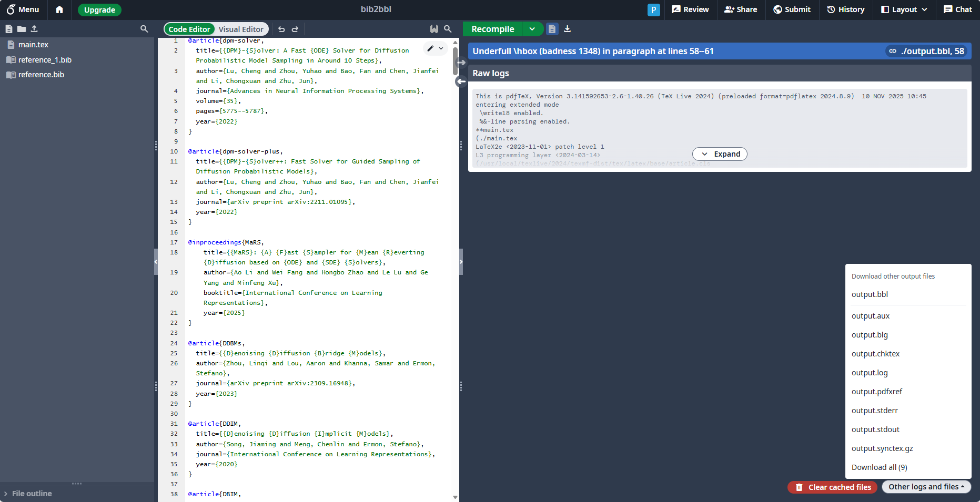980x502 pixels.
Task: Switch to Code Editor mode
Action: (189, 29)
